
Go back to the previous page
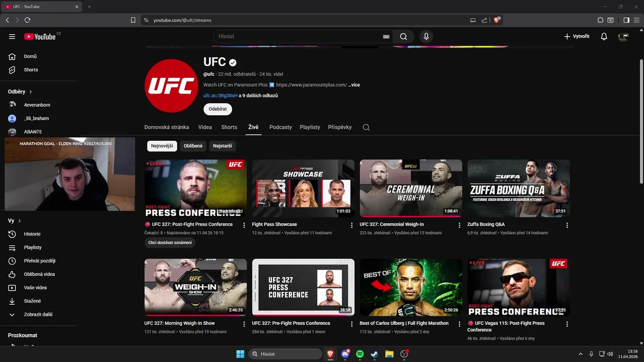tap(7, 20)
